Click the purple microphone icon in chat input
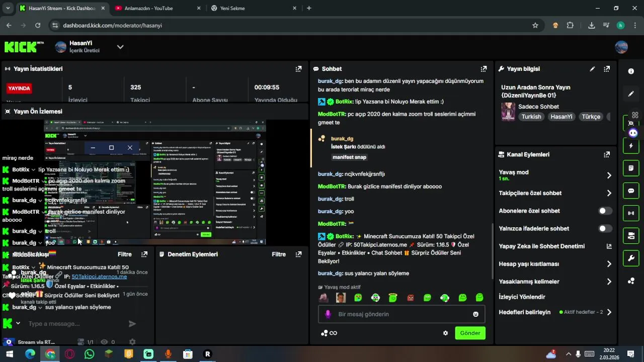The image size is (644, 362). (x=328, y=314)
